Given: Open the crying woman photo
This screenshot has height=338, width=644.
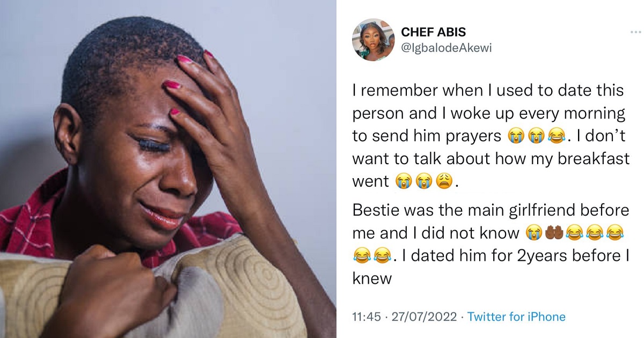Looking at the screenshot, I should (x=161, y=169).
